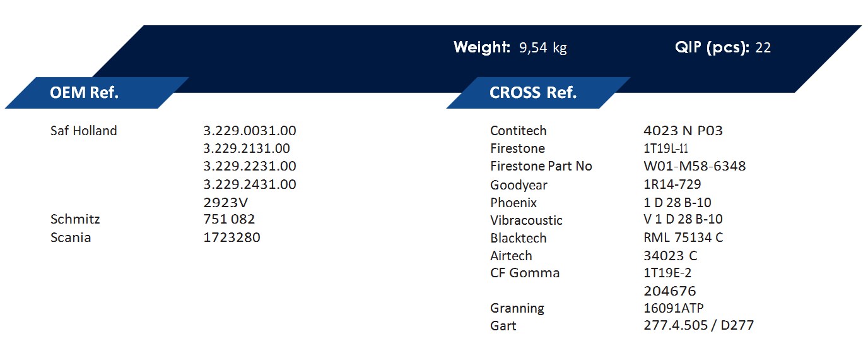Click Gart reference 277.4.505 / D277
This screenshot has width=868, height=348.
pos(699,325)
